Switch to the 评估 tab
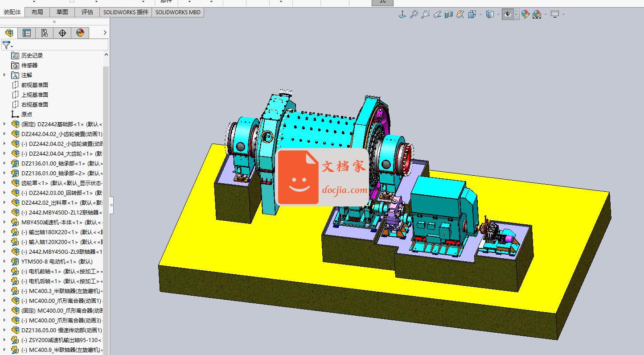The width and height of the screenshot is (644, 355). 87,12
